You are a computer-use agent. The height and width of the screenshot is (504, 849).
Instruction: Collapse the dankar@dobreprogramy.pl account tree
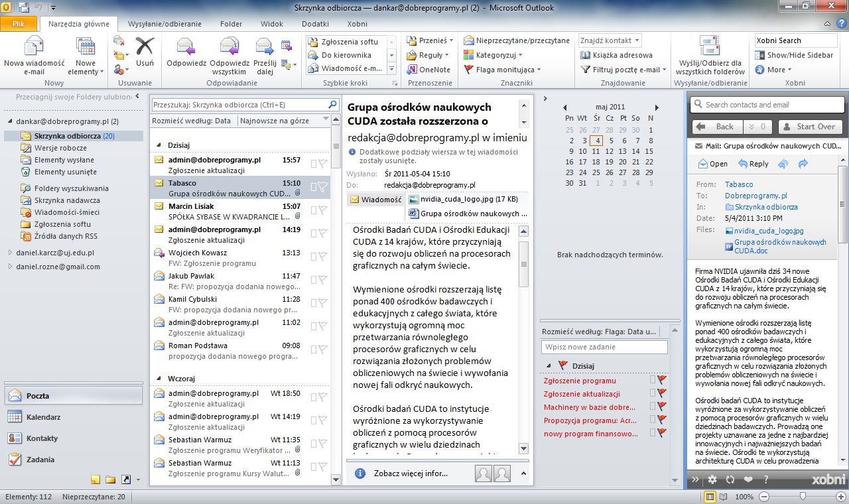click(10, 122)
